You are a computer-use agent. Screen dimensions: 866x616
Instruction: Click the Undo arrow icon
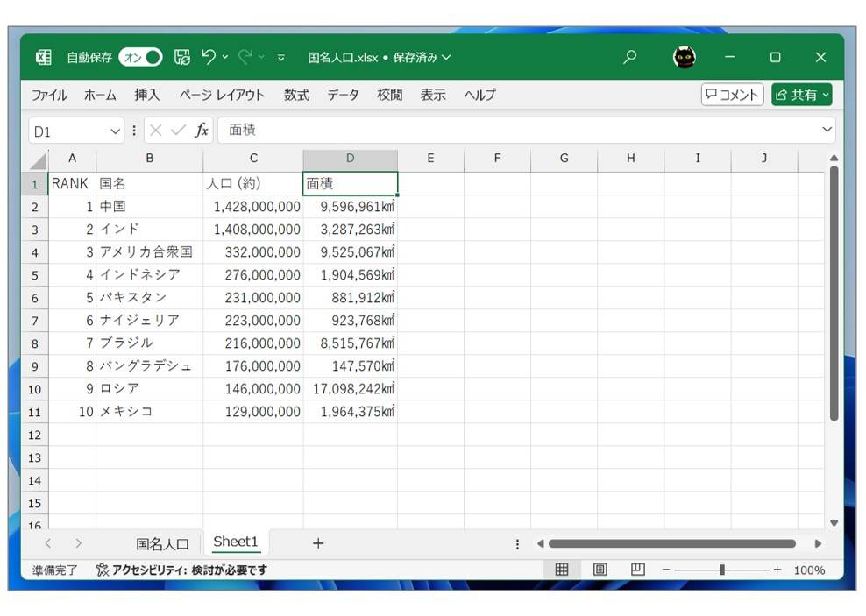[x=209, y=57]
